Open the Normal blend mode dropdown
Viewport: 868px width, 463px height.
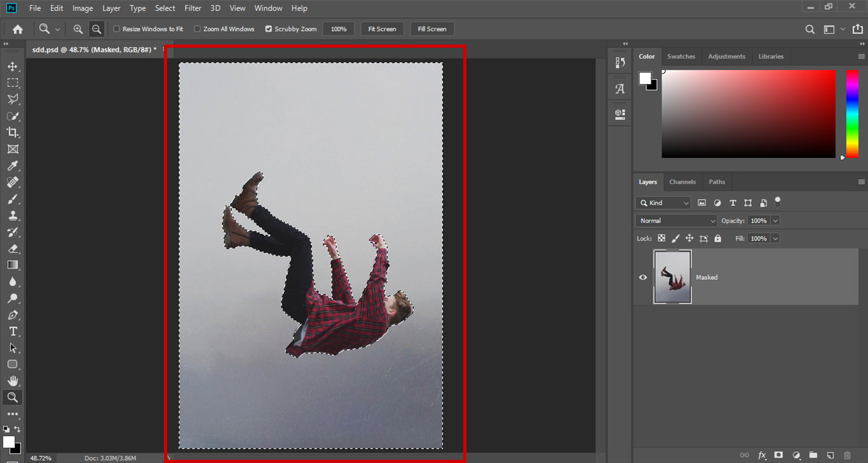[x=676, y=221]
